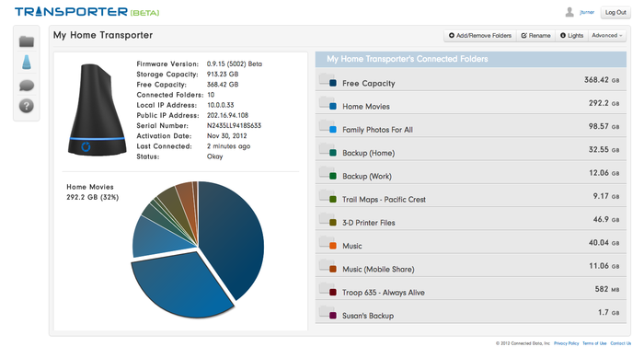Screen dimensions: 644x347
Task: Select the Trail Maps - Pacific Crest folder name
Action: coord(384,200)
